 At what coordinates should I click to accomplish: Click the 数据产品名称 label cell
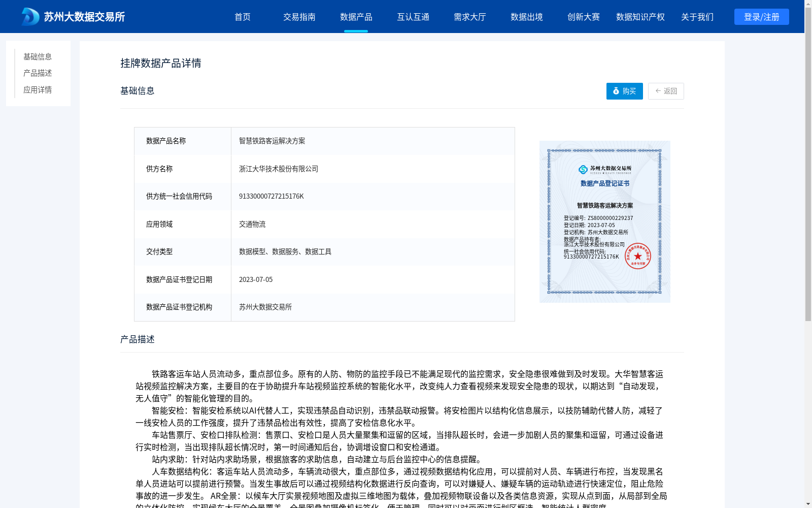coord(183,141)
